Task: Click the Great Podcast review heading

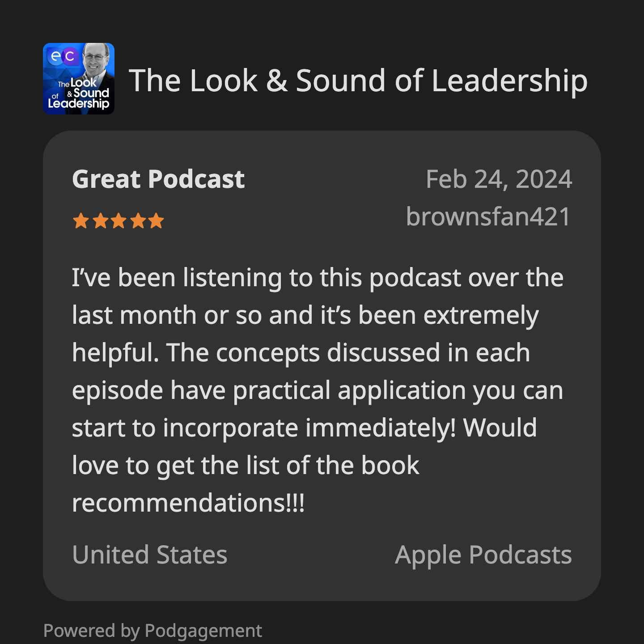Action: pos(158,179)
